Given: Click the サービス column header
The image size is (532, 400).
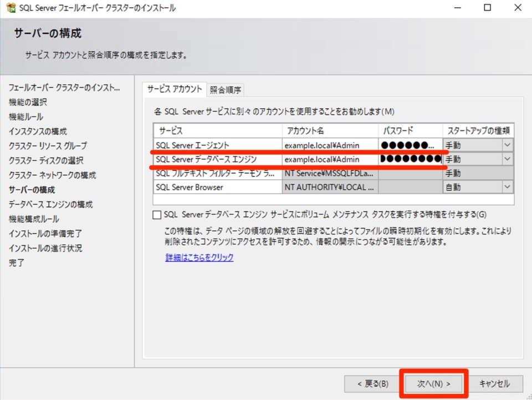Looking at the screenshot, I should pos(217,131).
